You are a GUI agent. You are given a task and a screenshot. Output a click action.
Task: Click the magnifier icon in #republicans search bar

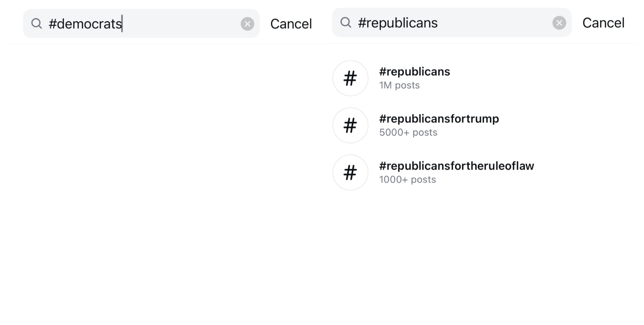point(346,23)
